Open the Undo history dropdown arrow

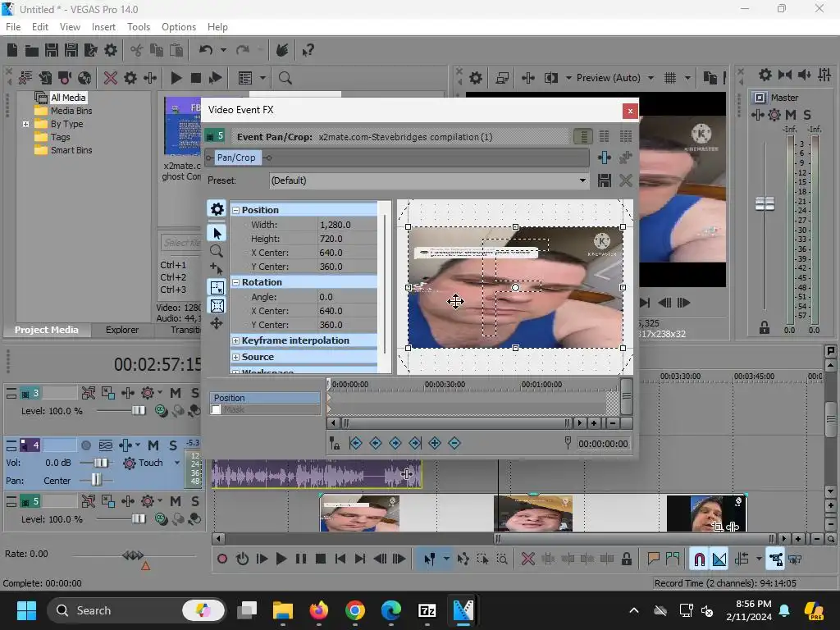(x=223, y=50)
